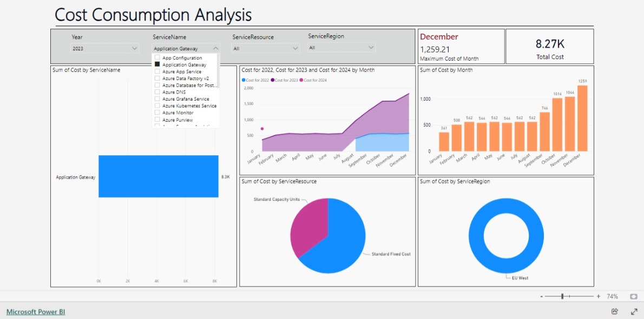644x319 pixels.
Task: Click the 1,259.21 maximum cost value
Action: [x=435, y=49]
